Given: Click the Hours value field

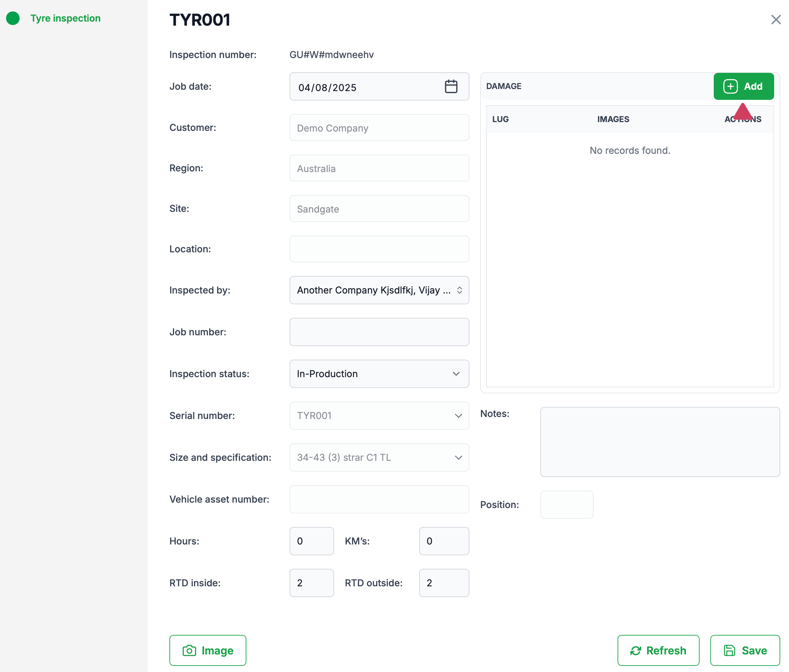Looking at the screenshot, I should 311,541.
